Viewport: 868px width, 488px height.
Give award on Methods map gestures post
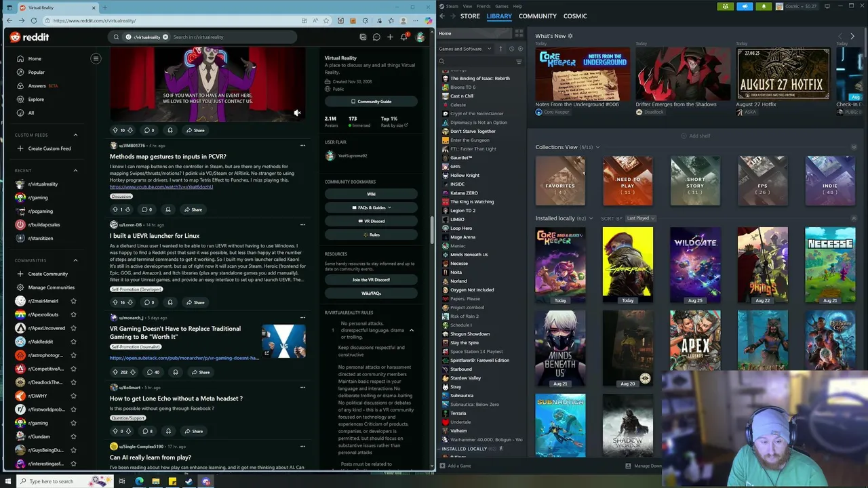click(x=168, y=209)
